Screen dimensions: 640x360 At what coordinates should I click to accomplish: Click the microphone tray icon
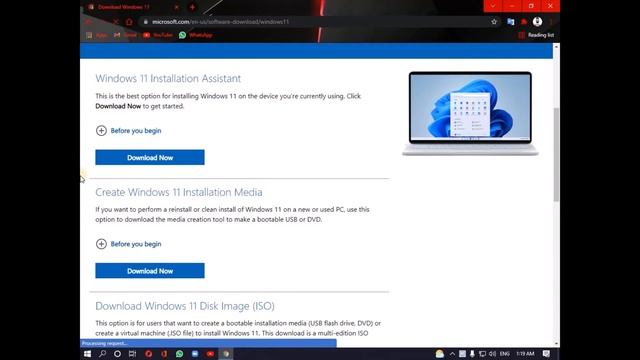472,354
